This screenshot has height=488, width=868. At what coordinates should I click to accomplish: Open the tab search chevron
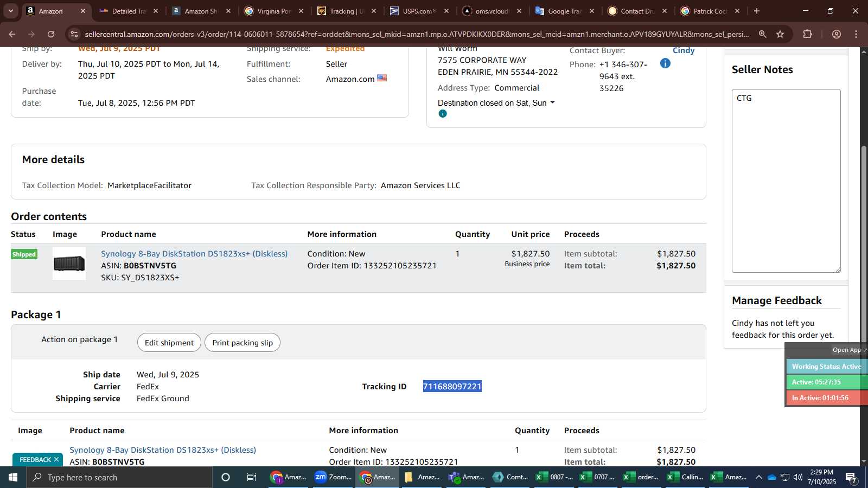10,11
